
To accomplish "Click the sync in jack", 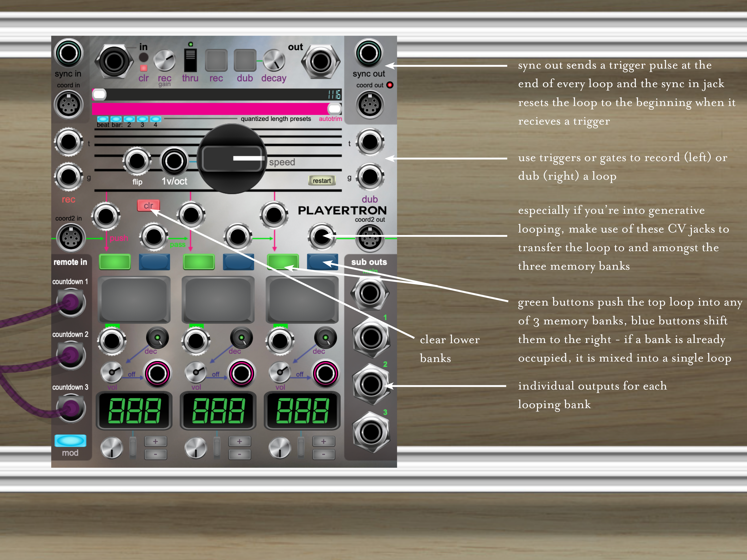I will [x=69, y=53].
